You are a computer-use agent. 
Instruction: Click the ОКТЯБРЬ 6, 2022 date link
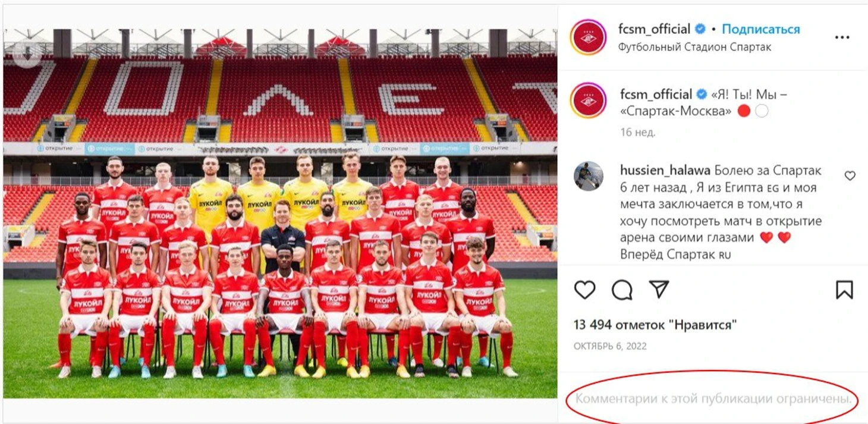click(611, 346)
